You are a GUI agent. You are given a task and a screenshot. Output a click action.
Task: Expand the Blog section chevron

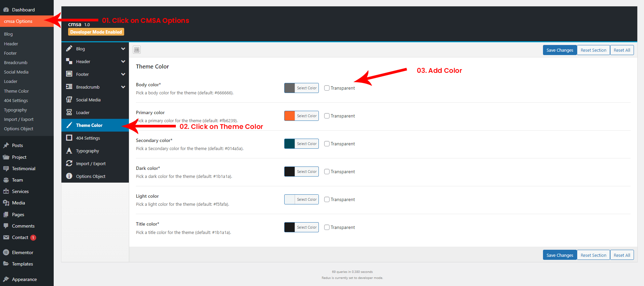(123, 49)
